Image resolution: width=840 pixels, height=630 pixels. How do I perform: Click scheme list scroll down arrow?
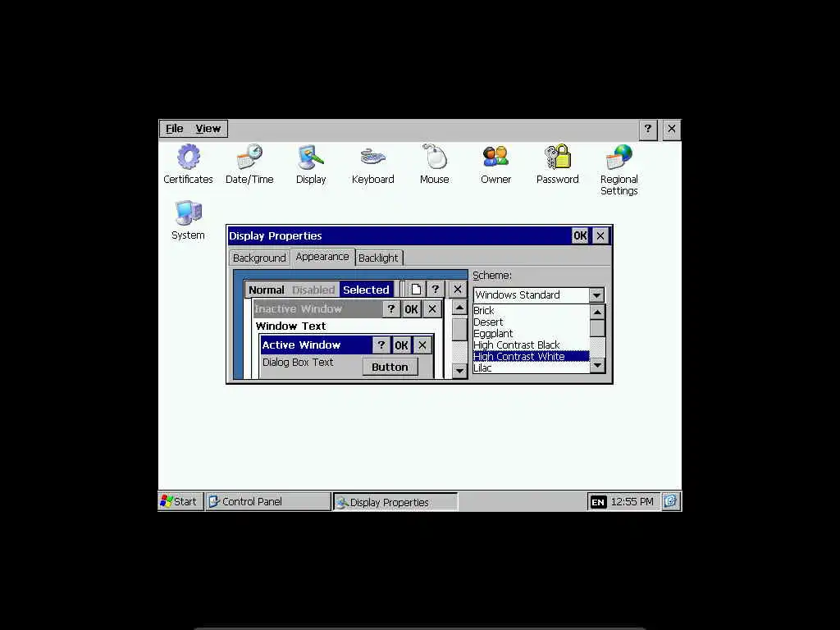tap(597, 366)
